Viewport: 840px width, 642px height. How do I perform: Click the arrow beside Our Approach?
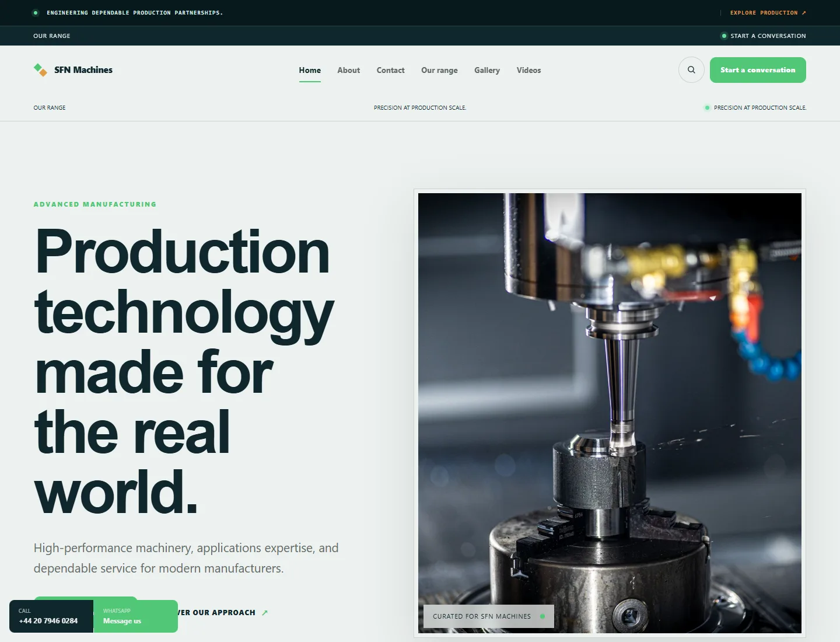coord(265,613)
